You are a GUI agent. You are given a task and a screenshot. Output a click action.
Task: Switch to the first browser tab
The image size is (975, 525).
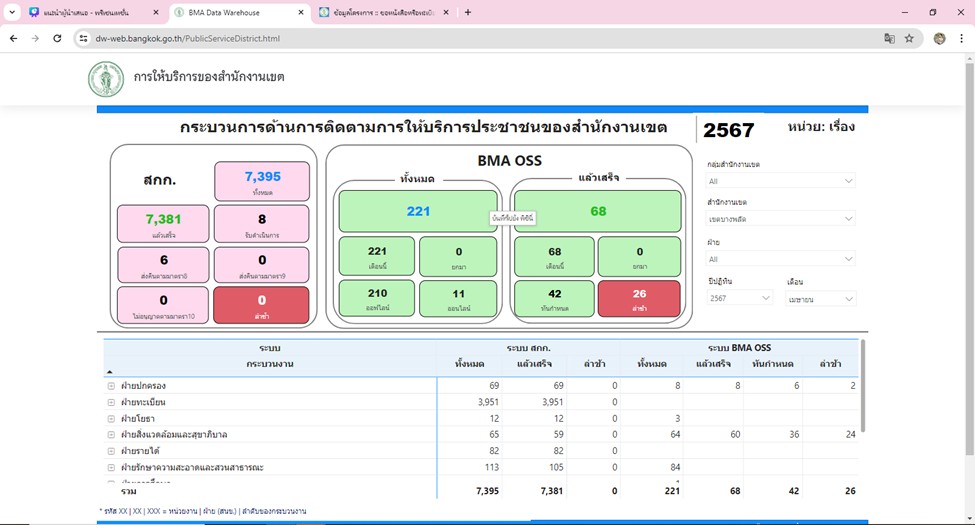coord(85,12)
